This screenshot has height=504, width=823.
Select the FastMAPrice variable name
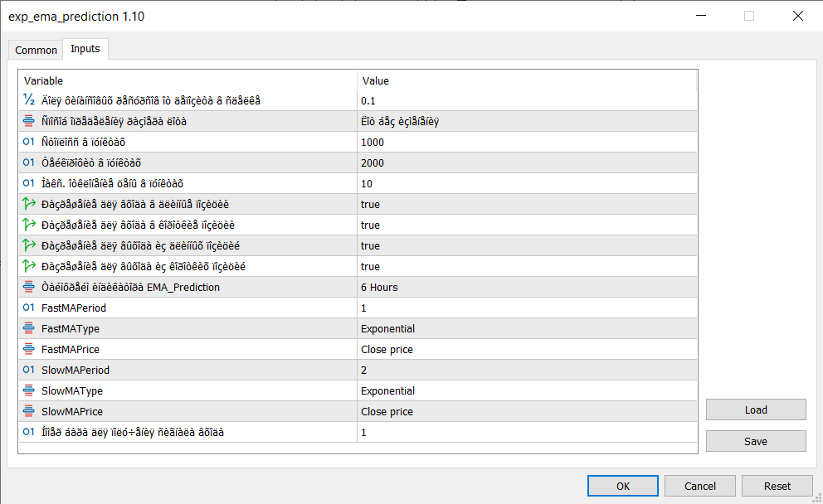(x=71, y=349)
